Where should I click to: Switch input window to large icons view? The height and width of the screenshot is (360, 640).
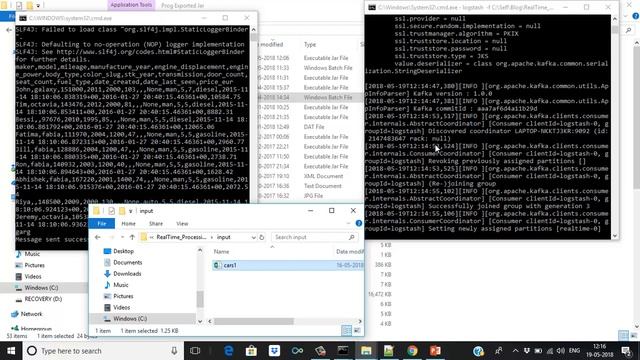357,331
